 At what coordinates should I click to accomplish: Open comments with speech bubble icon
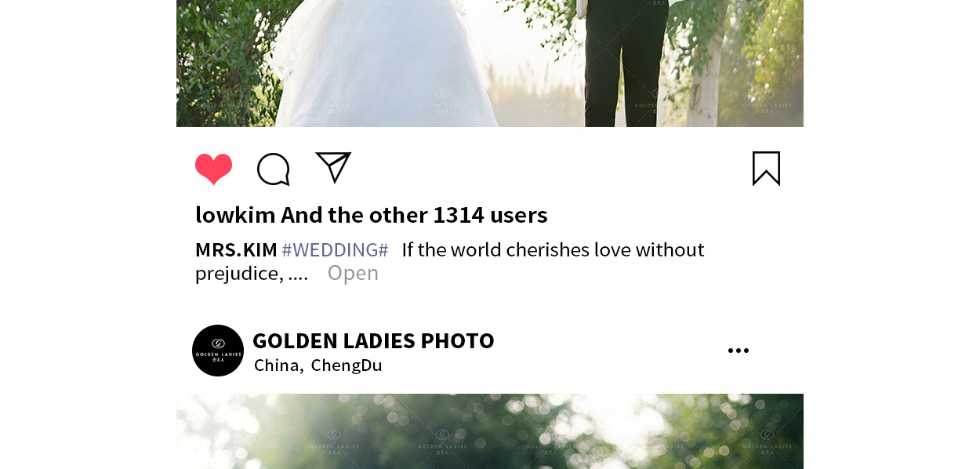274,169
